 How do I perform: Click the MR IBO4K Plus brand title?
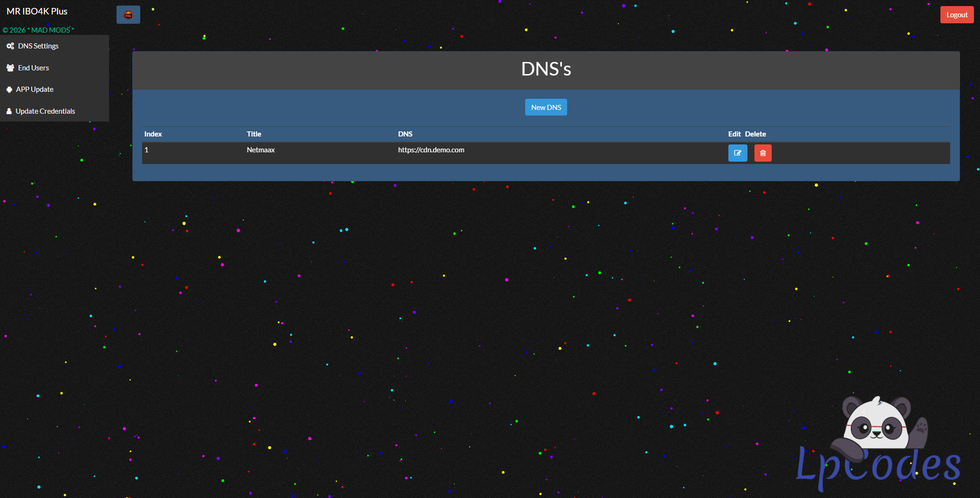tap(37, 12)
